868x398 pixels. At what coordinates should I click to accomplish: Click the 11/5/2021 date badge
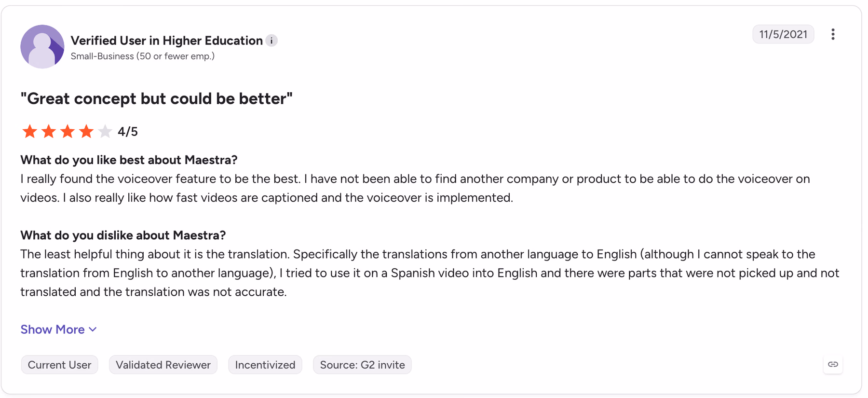783,34
